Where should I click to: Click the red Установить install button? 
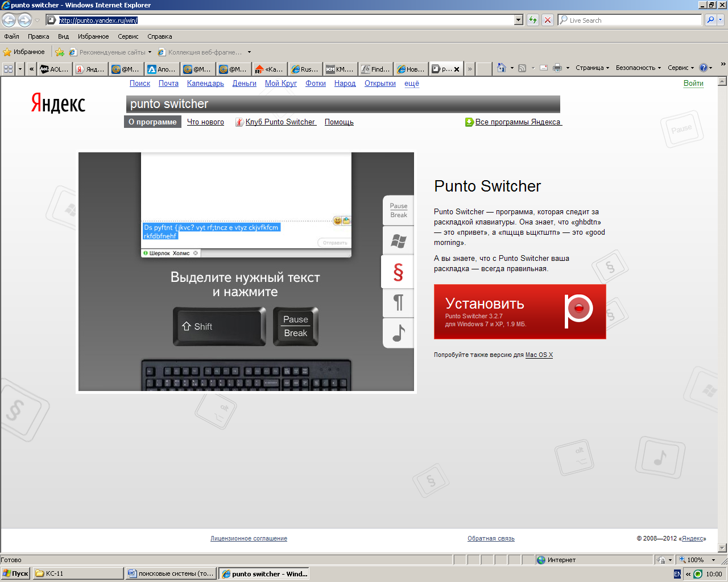click(520, 312)
